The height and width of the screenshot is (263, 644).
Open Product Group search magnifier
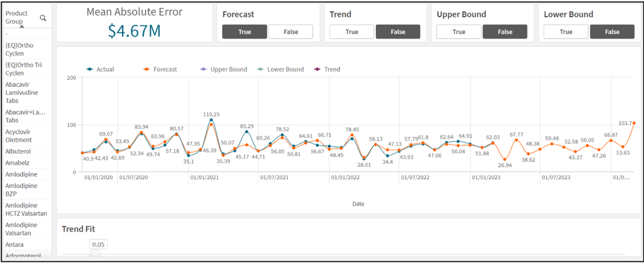pos(43,18)
